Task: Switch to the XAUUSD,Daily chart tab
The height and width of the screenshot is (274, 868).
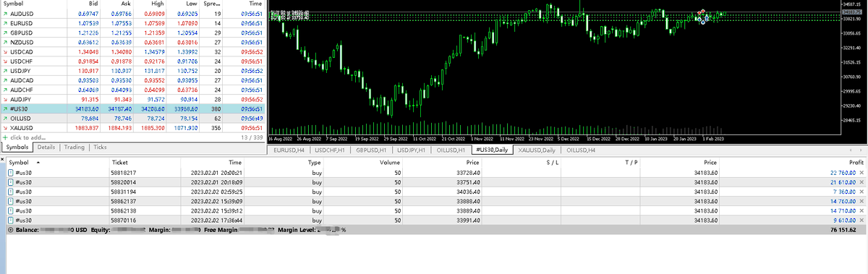Action: click(537, 150)
